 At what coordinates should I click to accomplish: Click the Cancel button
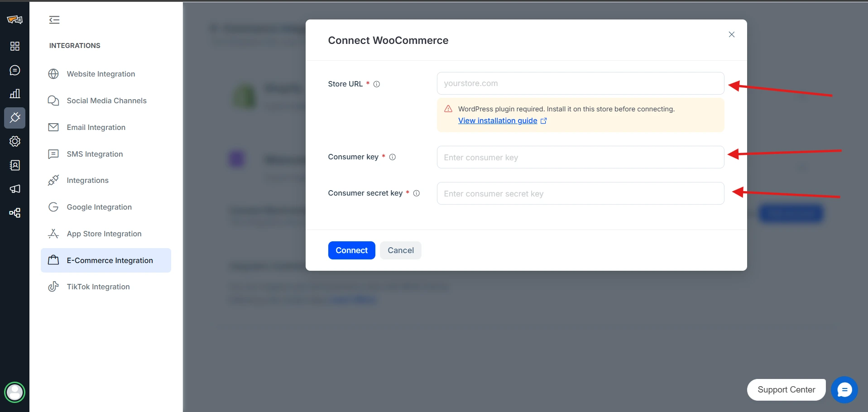(401, 250)
